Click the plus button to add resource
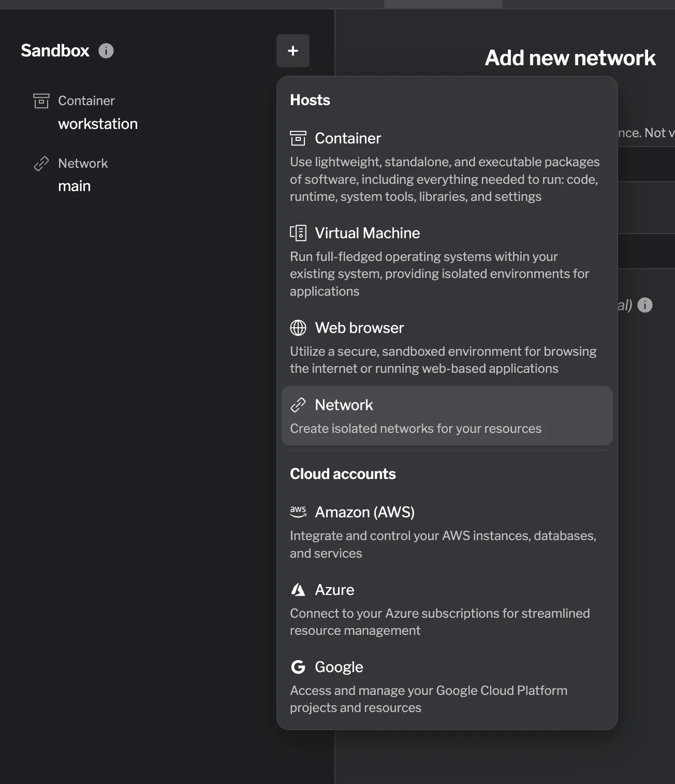The height and width of the screenshot is (784, 675). coord(292,51)
